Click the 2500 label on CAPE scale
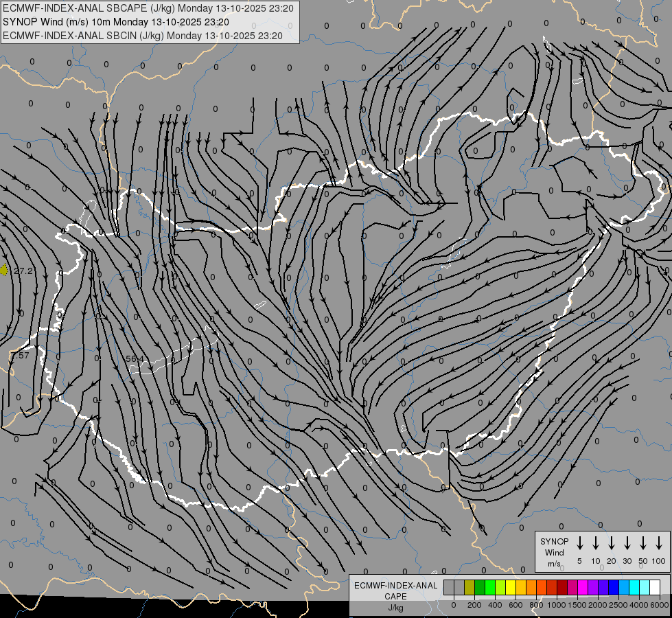 pyautogui.click(x=618, y=605)
